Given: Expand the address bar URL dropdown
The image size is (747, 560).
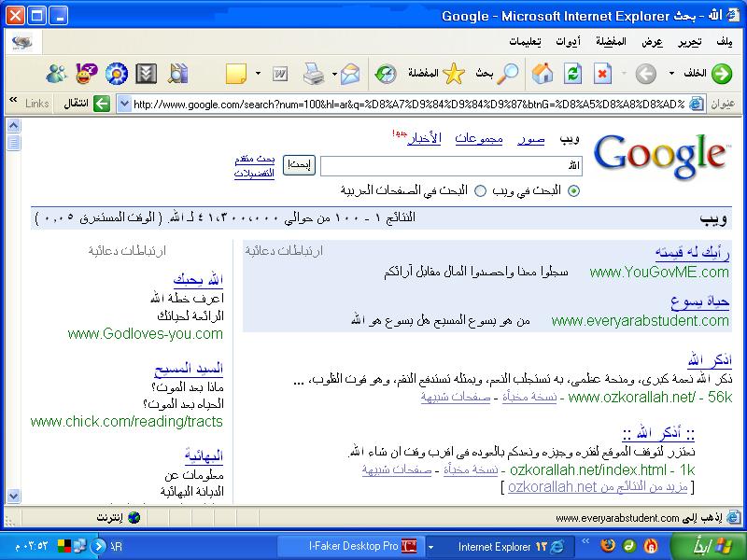Looking at the screenshot, I should tap(124, 104).
